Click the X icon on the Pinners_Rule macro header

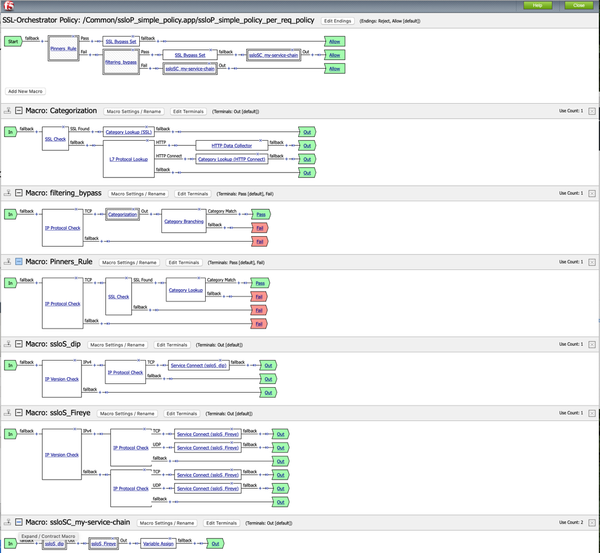592,262
